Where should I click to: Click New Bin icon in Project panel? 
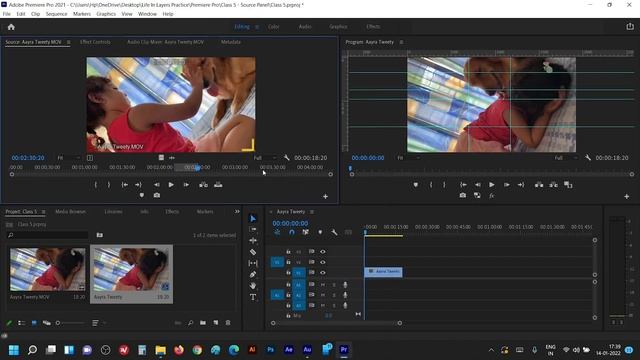click(203, 323)
